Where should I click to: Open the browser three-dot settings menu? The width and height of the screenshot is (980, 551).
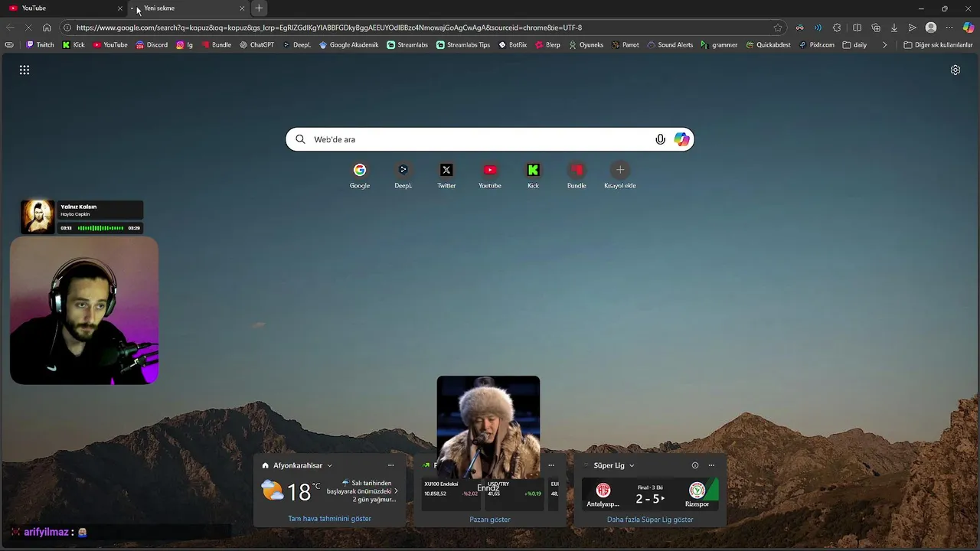949,28
